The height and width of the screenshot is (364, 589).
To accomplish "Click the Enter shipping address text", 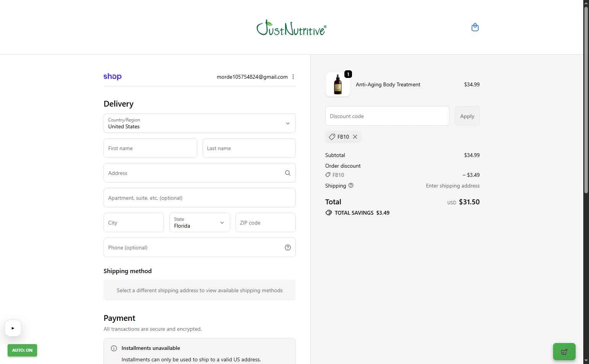I will click(x=453, y=186).
